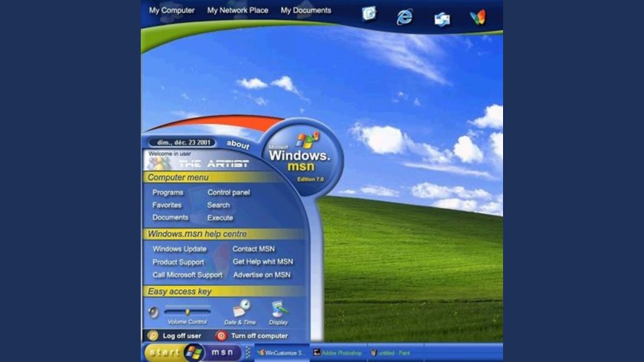644x362 pixels.
Task: Open Programs in the Computer menu
Action: point(168,193)
